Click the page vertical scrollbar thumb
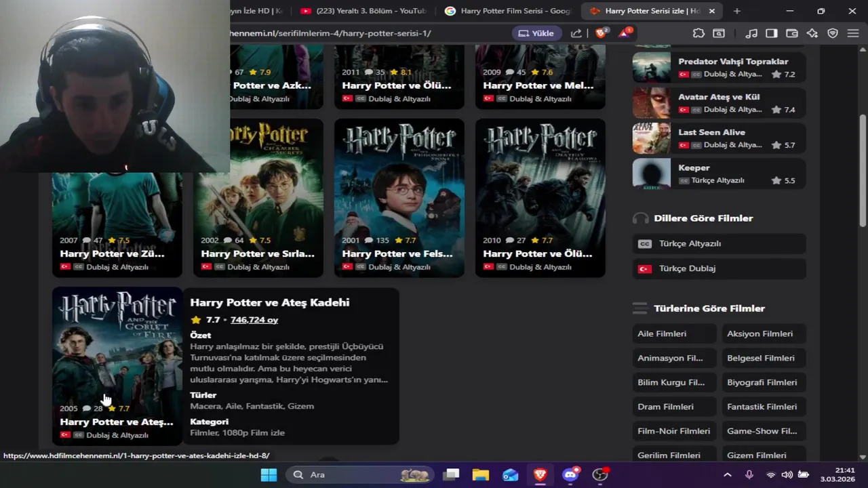The width and height of the screenshot is (868, 488). pyautogui.click(x=863, y=171)
